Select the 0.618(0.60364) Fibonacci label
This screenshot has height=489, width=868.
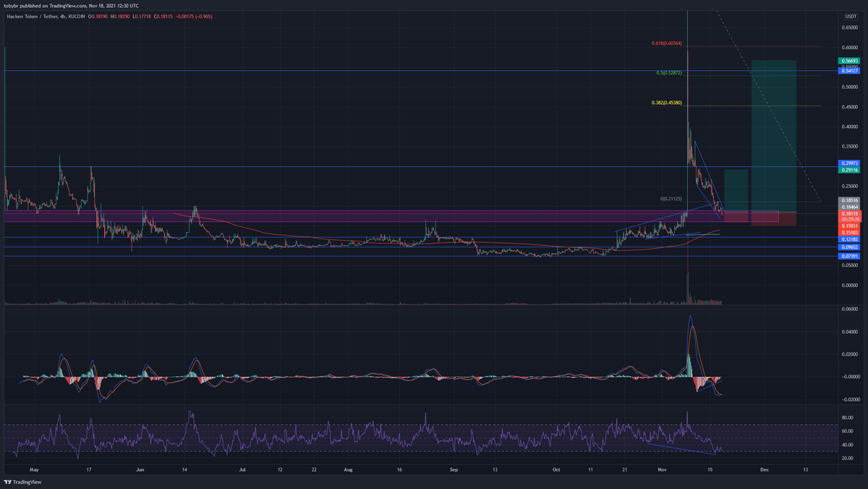[666, 43]
